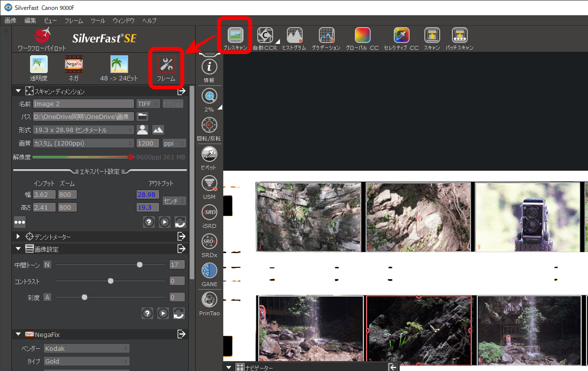
Task: Toggle the A auto button for 彩度
Action: (47, 297)
